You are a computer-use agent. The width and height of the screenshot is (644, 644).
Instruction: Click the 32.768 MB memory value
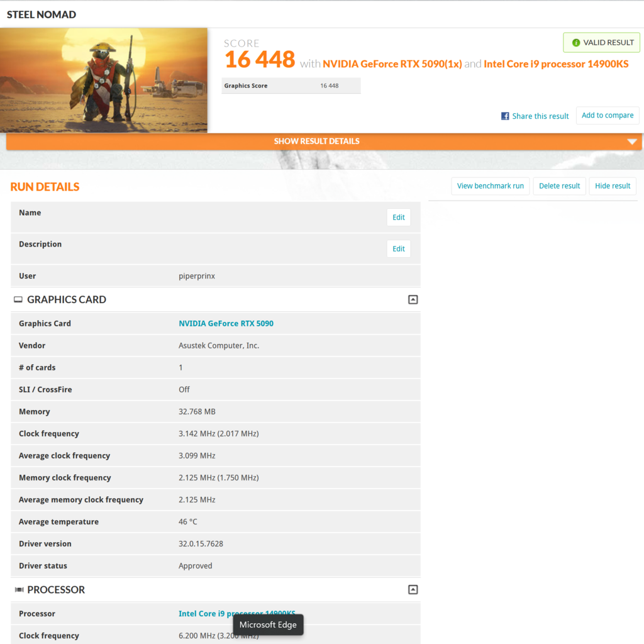[197, 411]
